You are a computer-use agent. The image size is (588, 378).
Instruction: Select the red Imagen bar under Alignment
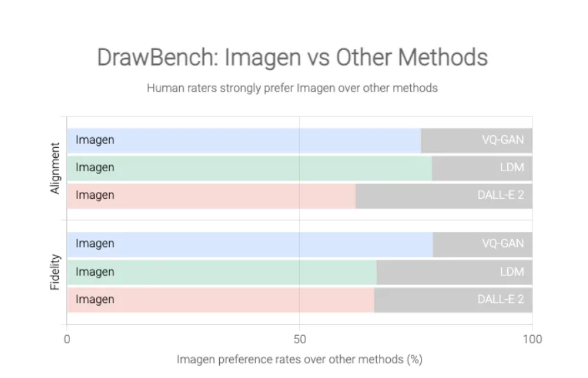click(x=211, y=195)
